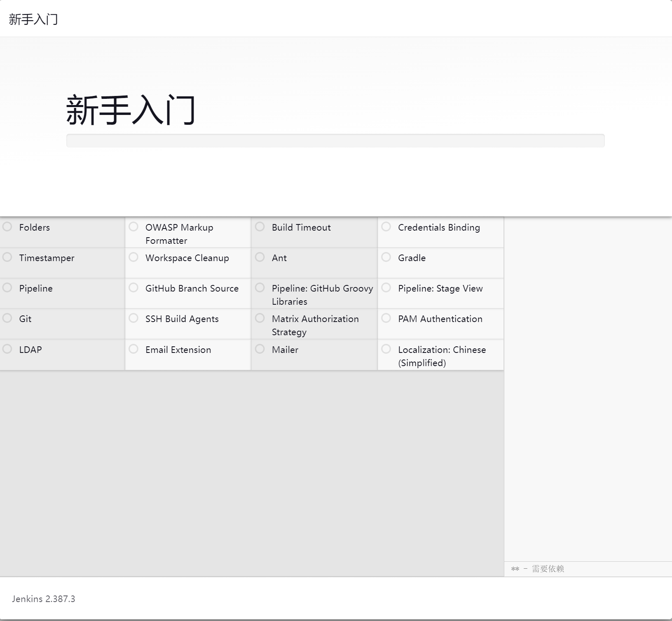Click the Jenkins 2.387.3 version text
Image resolution: width=672 pixels, height=621 pixels.
(44, 599)
